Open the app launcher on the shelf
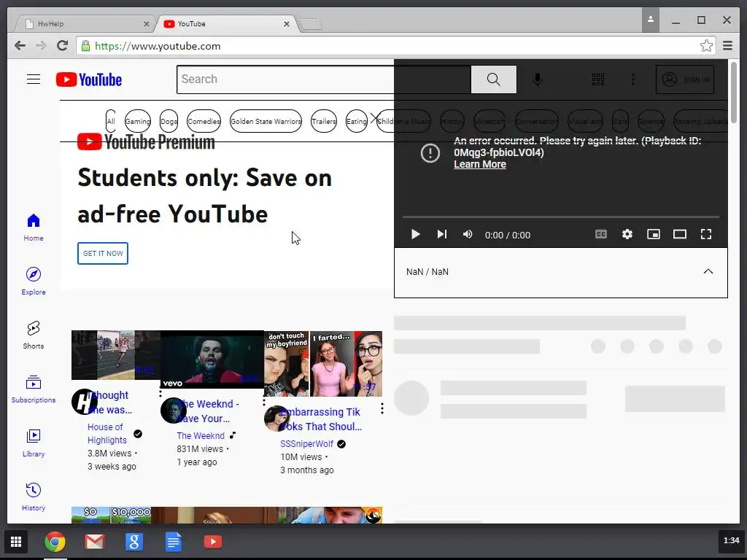747x560 pixels. pos(16,542)
